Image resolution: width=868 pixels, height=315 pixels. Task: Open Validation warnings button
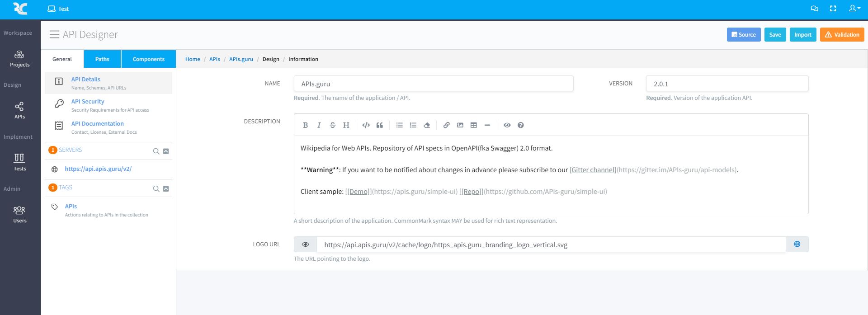pos(842,35)
